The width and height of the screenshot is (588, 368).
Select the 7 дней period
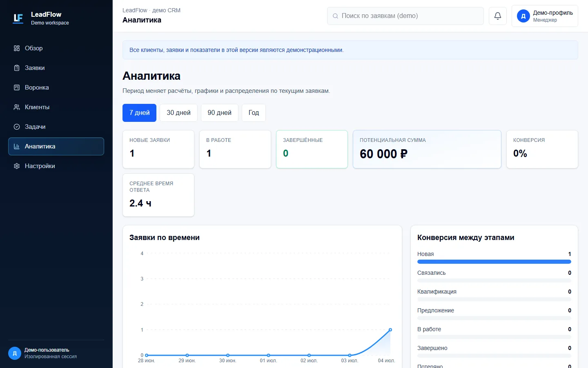(x=139, y=113)
